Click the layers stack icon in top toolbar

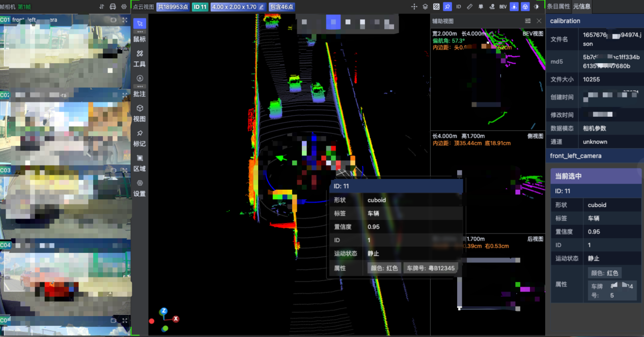pos(425,7)
